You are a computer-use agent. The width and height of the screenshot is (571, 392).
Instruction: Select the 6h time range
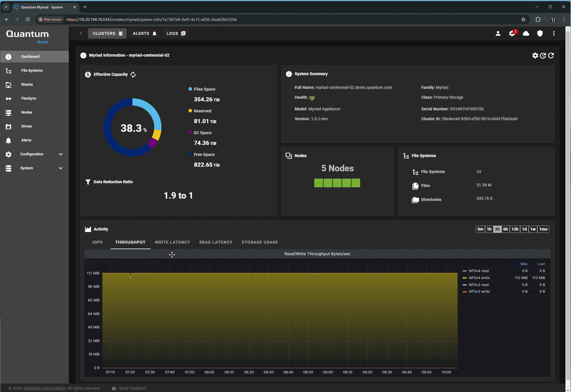pyautogui.click(x=506, y=229)
